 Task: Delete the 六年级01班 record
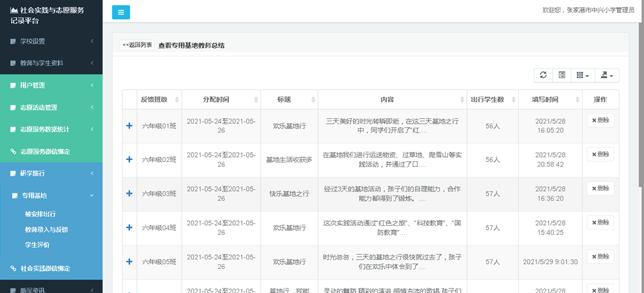[600, 121]
